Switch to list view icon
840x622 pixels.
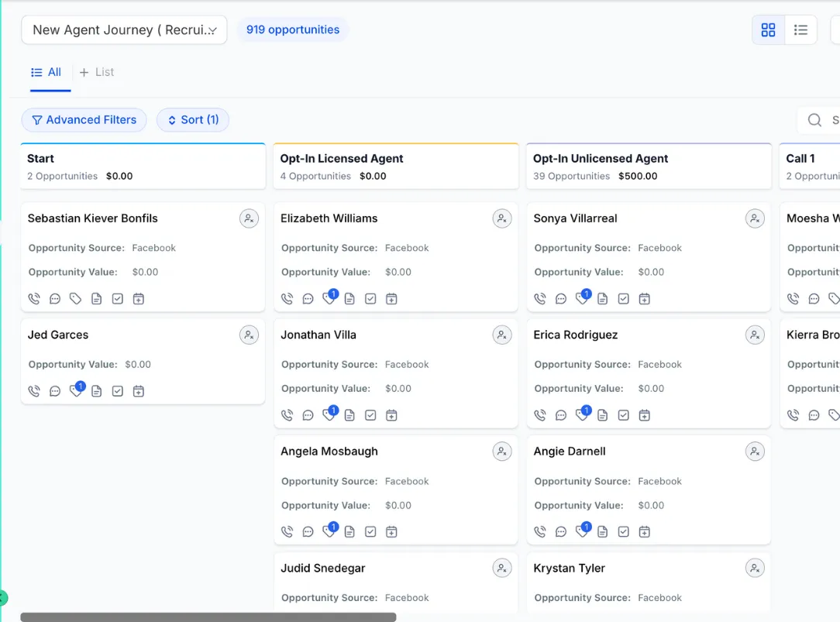click(x=800, y=30)
